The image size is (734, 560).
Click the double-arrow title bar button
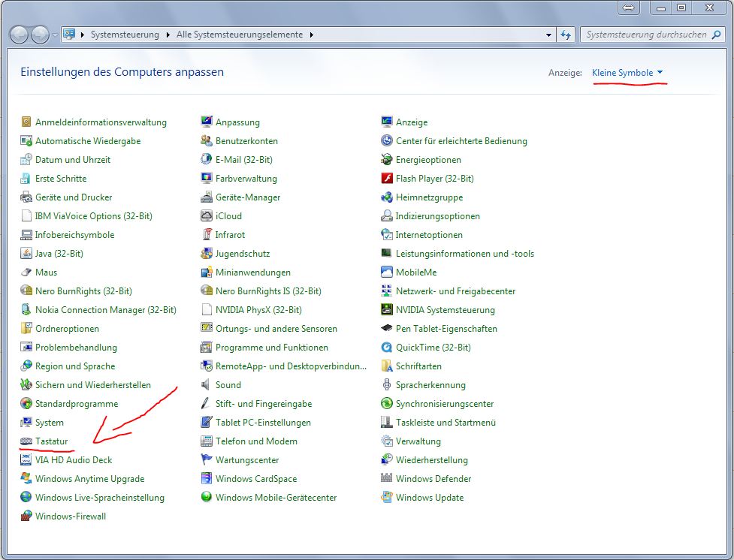click(629, 8)
